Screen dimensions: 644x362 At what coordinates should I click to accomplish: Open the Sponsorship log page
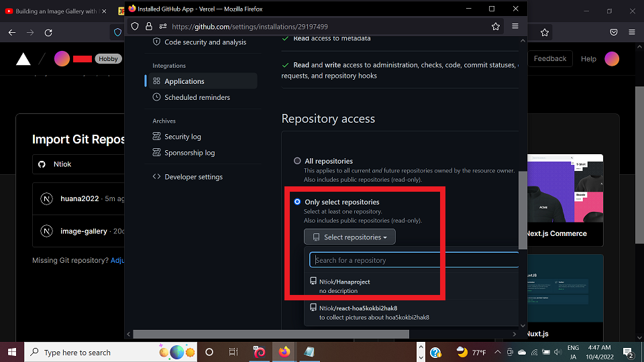[x=189, y=153]
